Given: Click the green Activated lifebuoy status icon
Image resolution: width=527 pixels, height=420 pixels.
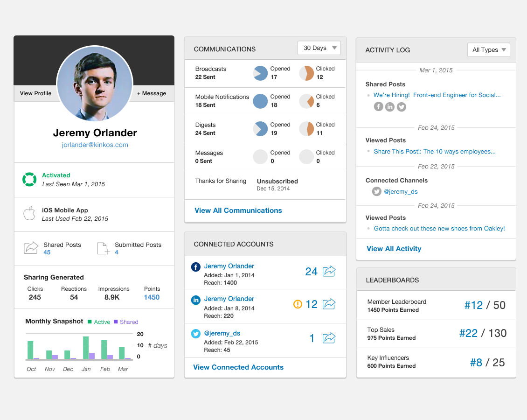Looking at the screenshot, I should point(29,179).
